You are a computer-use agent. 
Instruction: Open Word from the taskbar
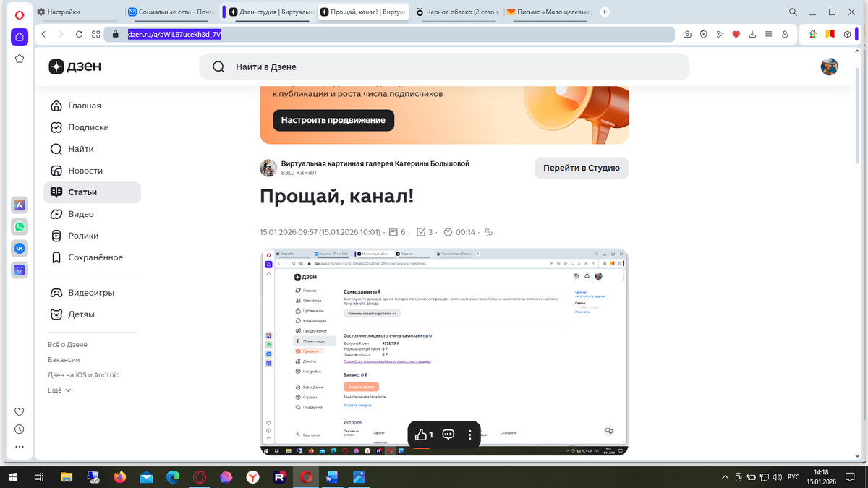click(333, 477)
